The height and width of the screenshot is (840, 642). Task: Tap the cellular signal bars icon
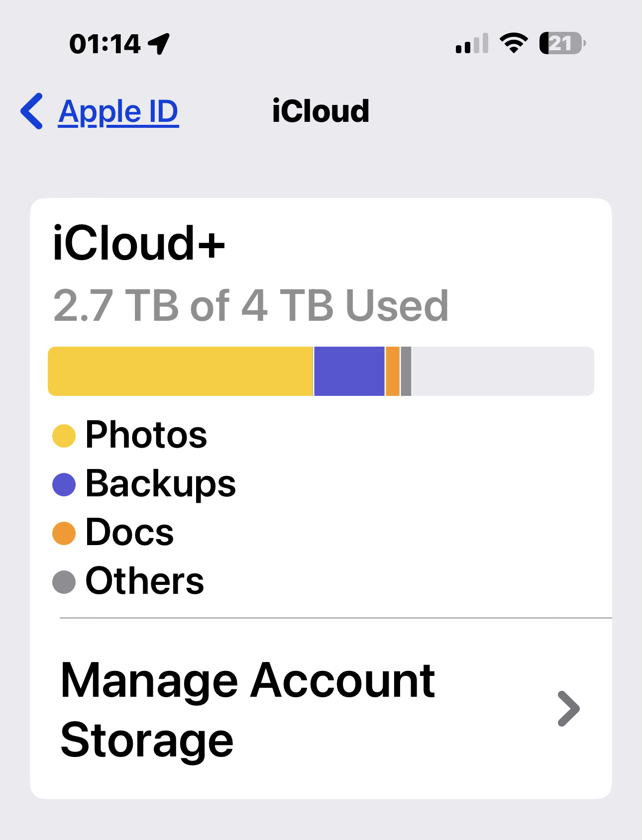click(472, 44)
